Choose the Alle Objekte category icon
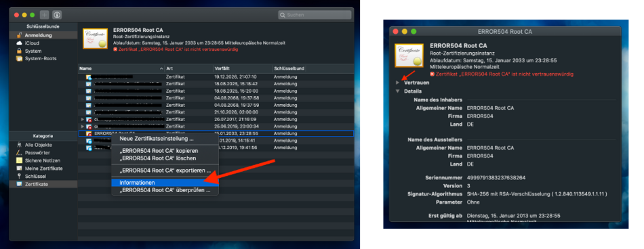Viewport: 644px width, 249px height. coord(19,145)
